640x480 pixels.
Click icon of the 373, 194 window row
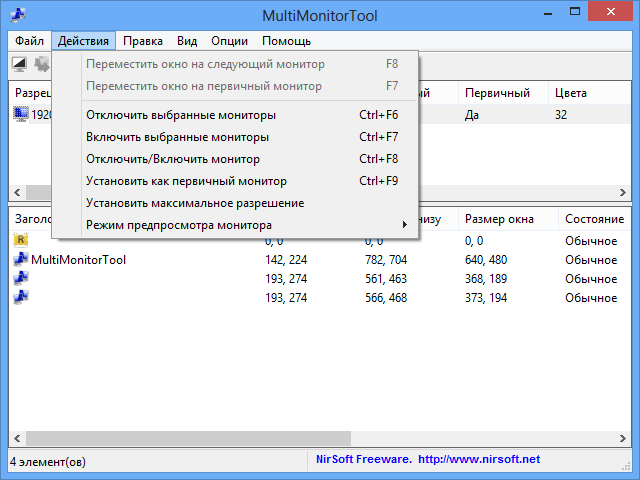click(x=20, y=298)
